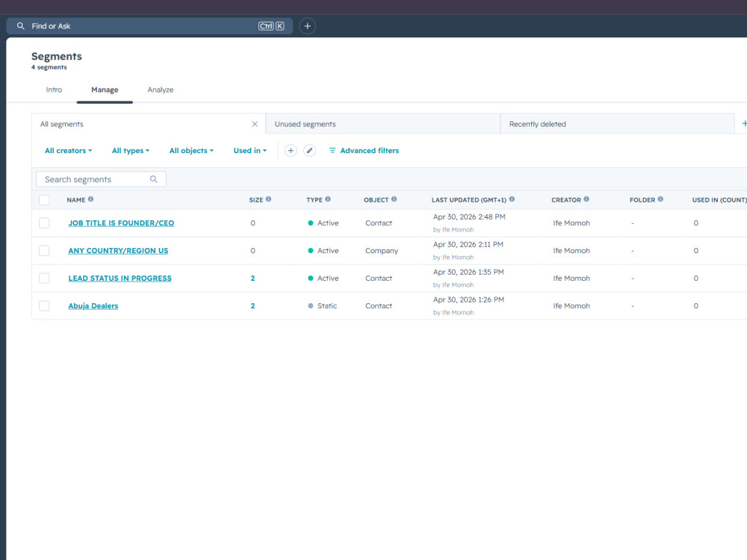Click Active type of JOB TITLE IS FOUNDER/CEO
The height and width of the screenshot is (560, 747).
pos(323,223)
